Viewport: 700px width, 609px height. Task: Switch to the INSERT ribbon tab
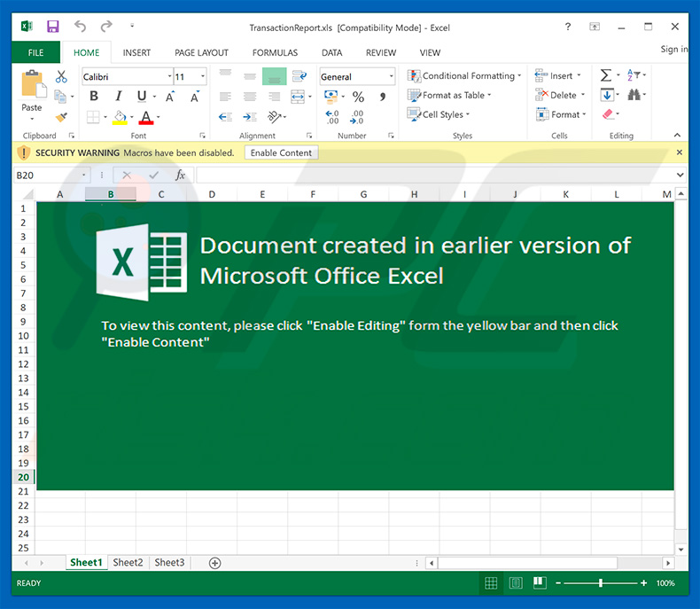point(136,52)
